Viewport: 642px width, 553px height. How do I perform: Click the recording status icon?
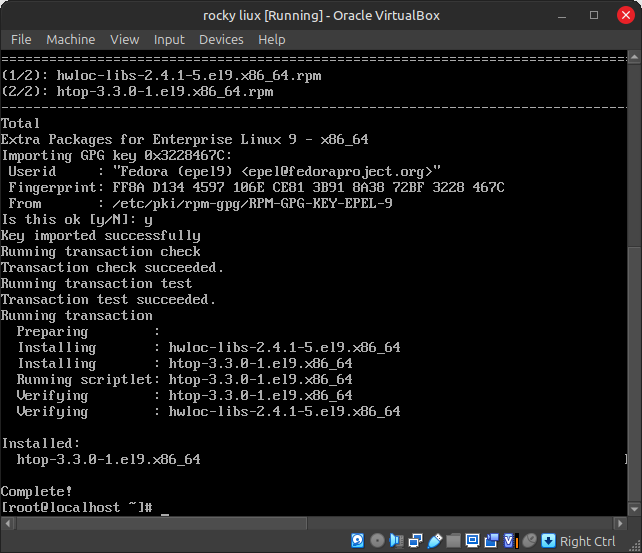tap(491, 541)
